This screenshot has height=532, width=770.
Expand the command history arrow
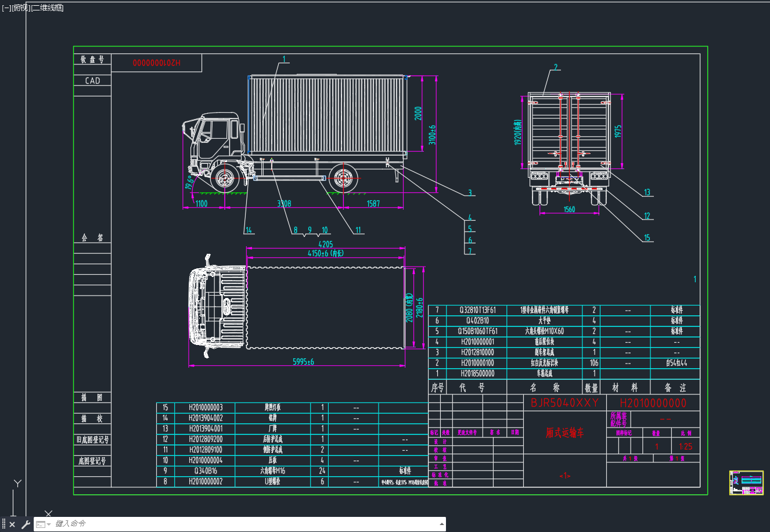[x=442, y=524]
